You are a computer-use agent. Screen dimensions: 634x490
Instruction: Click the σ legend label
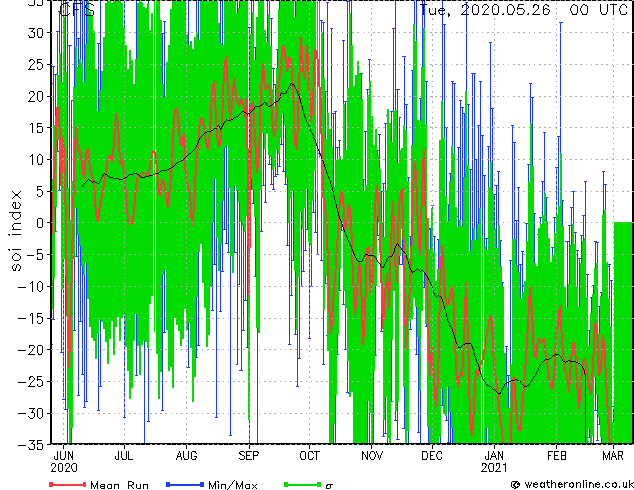point(330,485)
